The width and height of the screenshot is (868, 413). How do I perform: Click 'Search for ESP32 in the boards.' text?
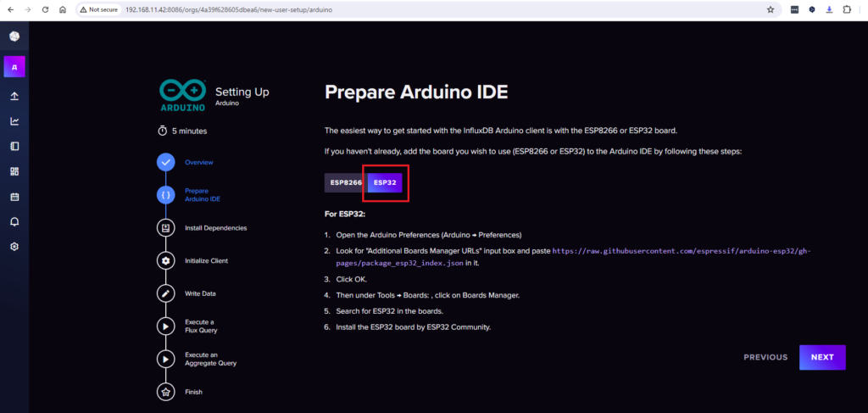click(x=390, y=311)
